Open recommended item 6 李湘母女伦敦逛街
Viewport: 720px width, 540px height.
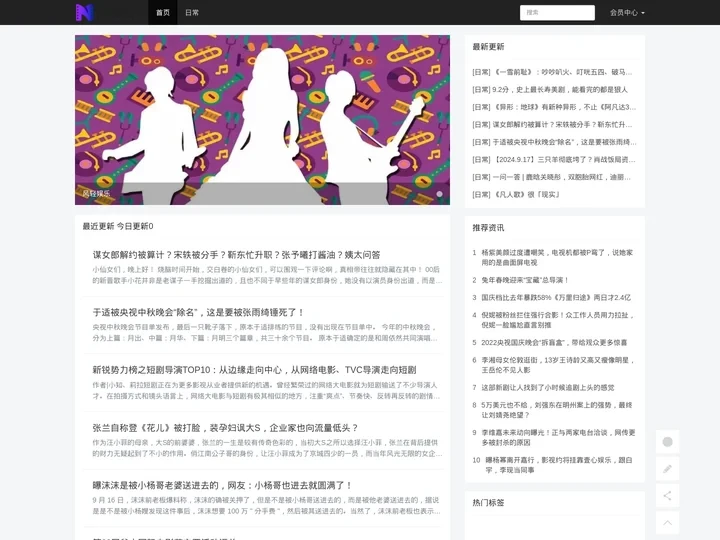point(558,365)
